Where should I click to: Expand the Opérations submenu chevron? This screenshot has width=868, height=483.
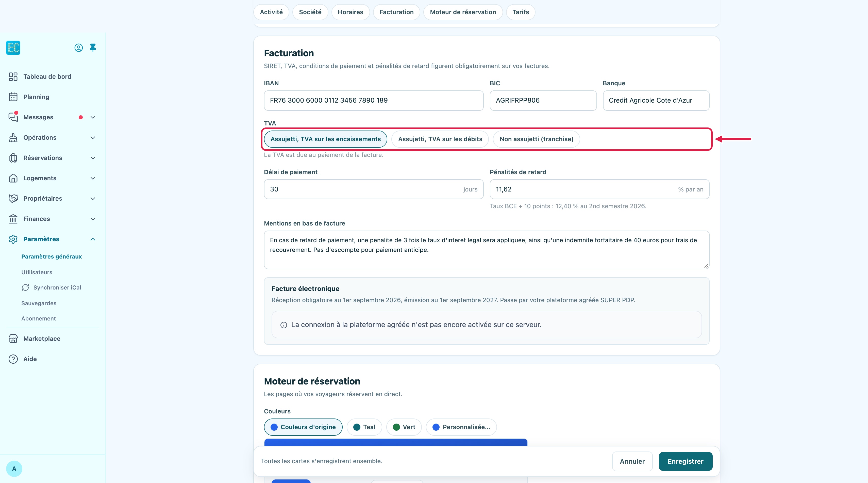(x=93, y=138)
